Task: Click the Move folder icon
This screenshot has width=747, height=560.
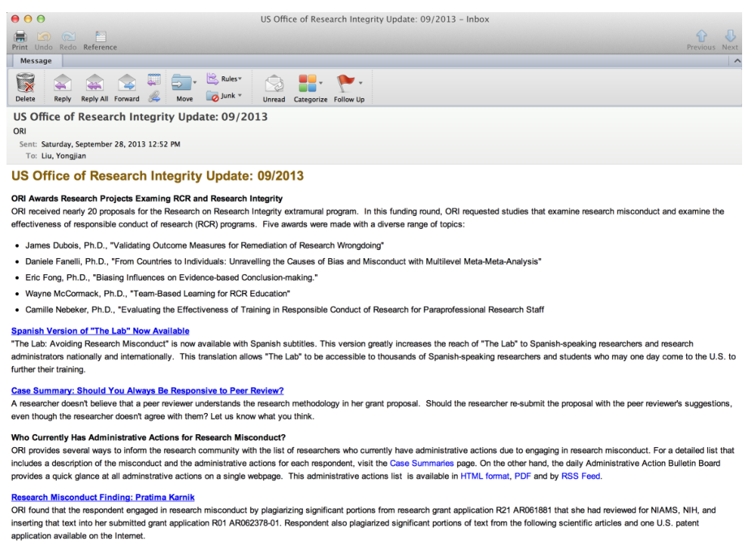Action: tap(182, 83)
